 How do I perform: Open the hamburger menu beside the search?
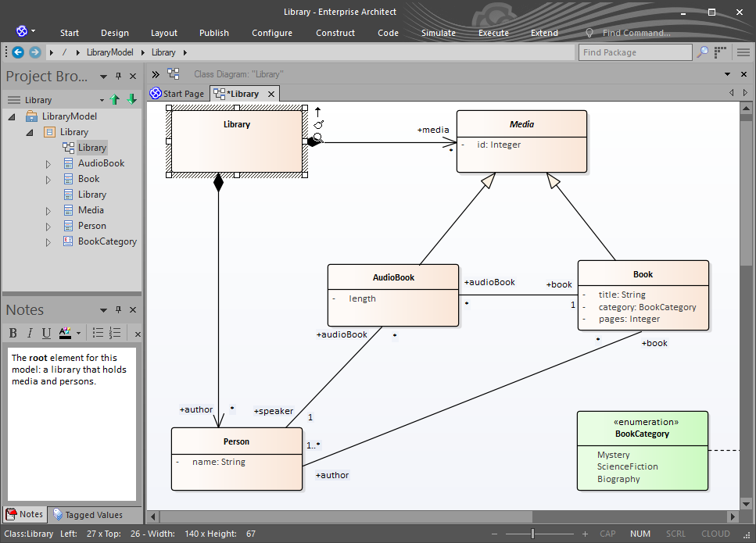pyautogui.click(x=743, y=52)
